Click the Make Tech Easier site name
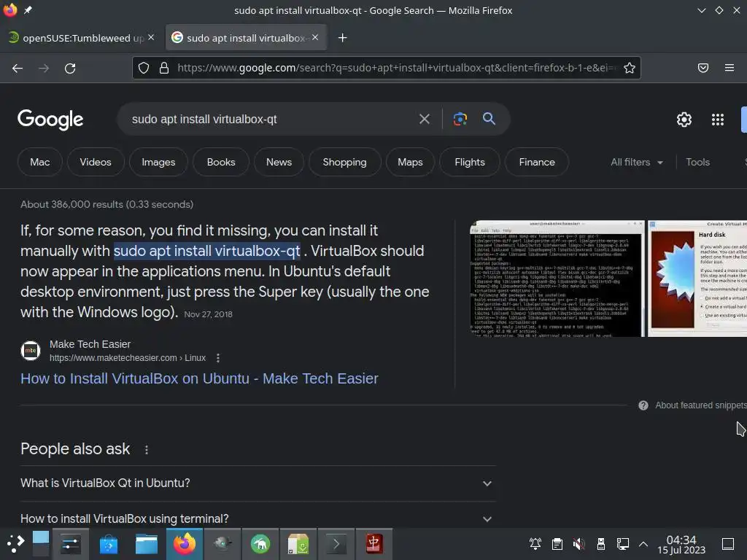Screen dimensions: 747x560 click(90, 344)
